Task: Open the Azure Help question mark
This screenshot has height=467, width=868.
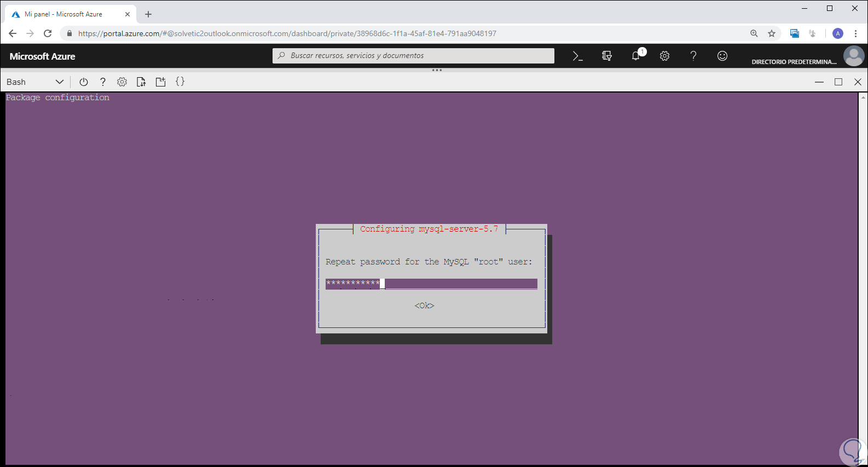Action: (x=693, y=56)
